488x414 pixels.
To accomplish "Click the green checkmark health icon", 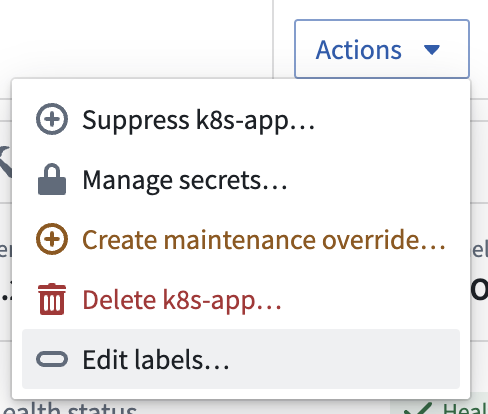I will click(418, 409).
